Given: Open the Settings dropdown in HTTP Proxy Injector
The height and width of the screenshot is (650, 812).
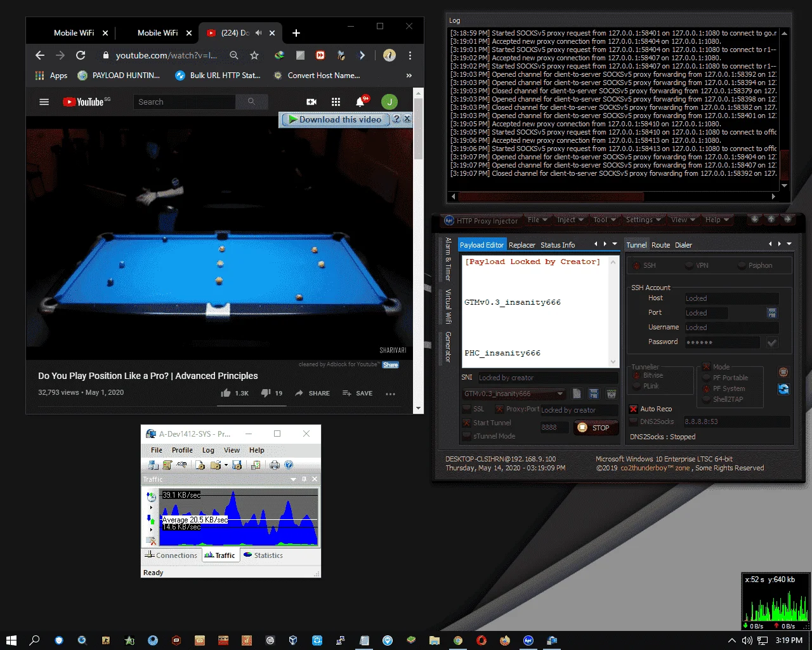Looking at the screenshot, I should click(643, 220).
